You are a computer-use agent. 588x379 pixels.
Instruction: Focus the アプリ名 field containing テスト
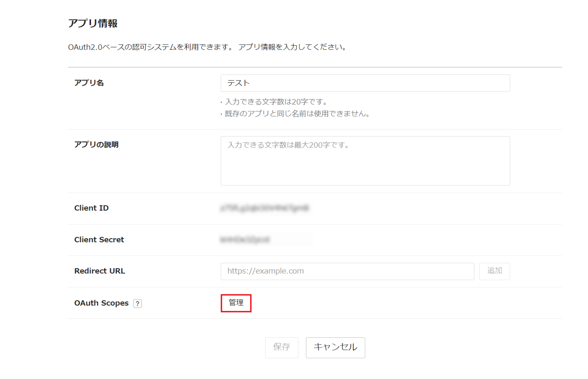(365, 83)
